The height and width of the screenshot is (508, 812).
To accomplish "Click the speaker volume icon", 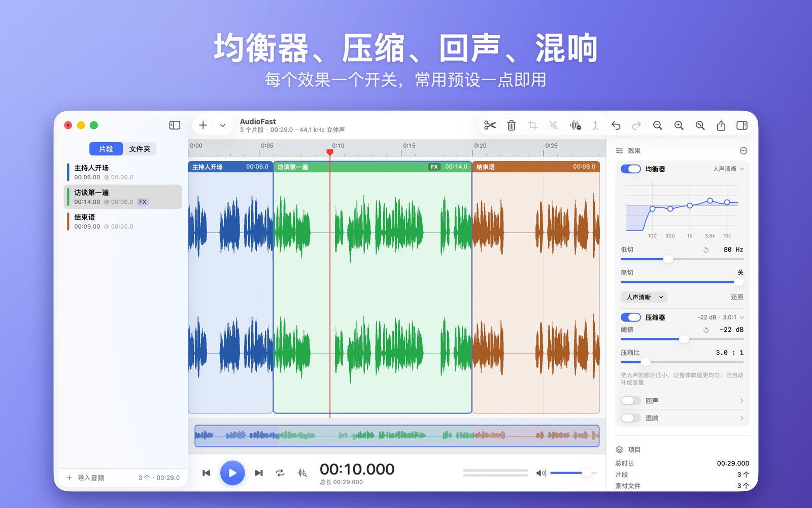I will coord(541,473).
